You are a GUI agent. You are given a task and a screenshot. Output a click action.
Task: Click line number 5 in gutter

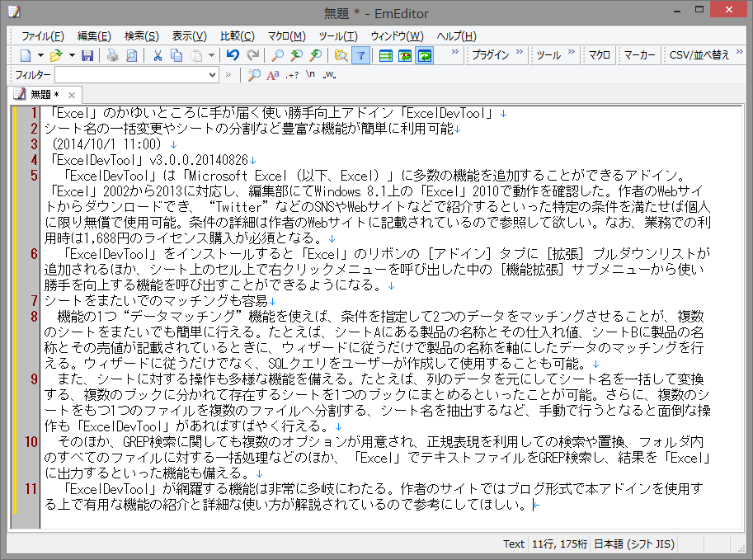[34, 176]
